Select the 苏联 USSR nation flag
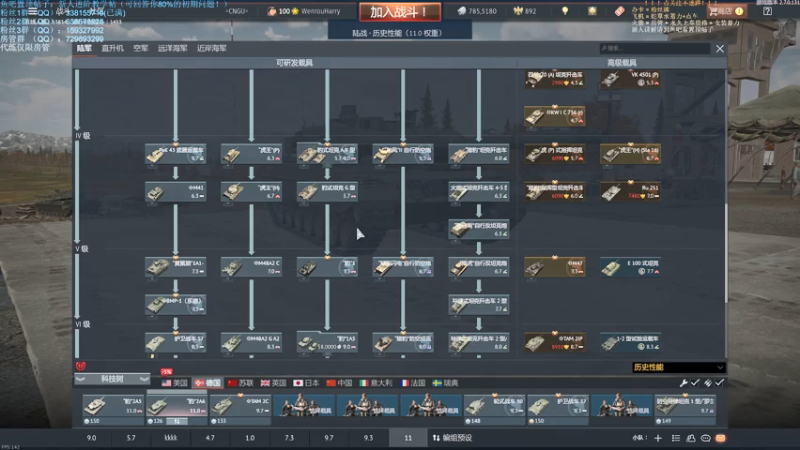The height and width of the screenshot is (450, 800). (x=240, y=383)
